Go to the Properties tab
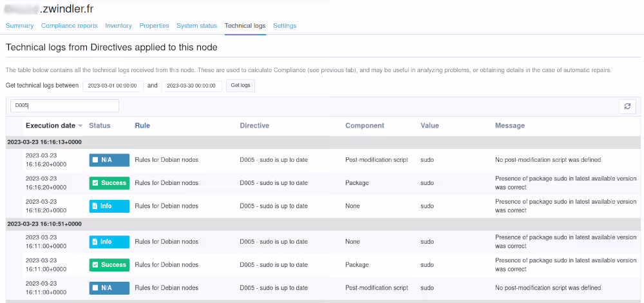 154,26
